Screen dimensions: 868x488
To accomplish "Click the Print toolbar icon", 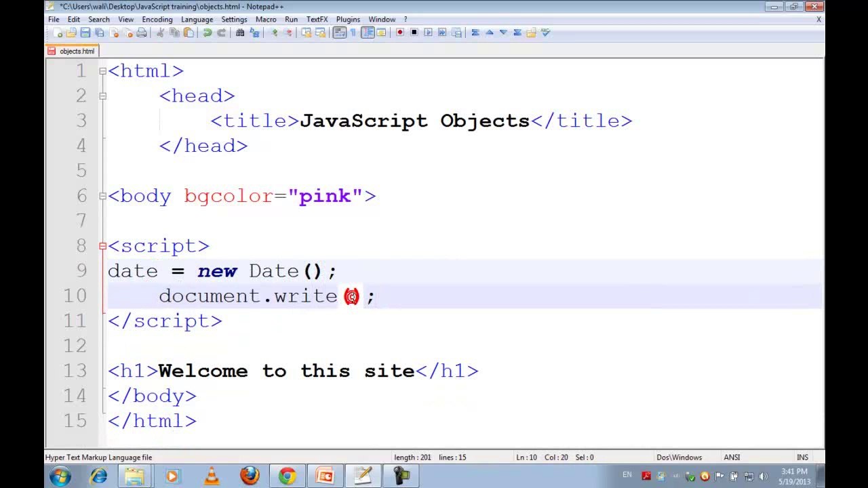I will coord(141,33).
